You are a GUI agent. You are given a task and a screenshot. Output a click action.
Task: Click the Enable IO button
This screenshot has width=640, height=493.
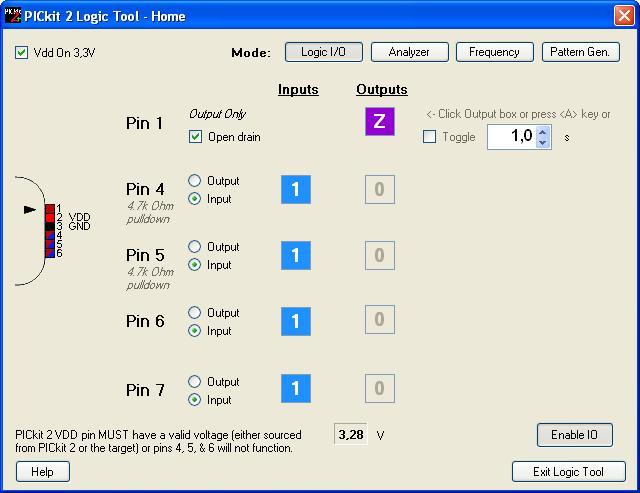[x=575, y=435]
